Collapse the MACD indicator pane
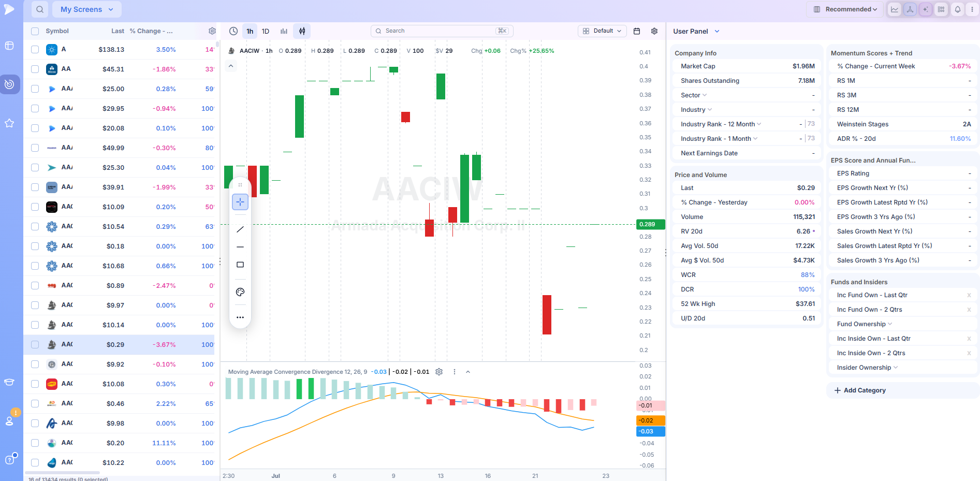 pos(468,372)
